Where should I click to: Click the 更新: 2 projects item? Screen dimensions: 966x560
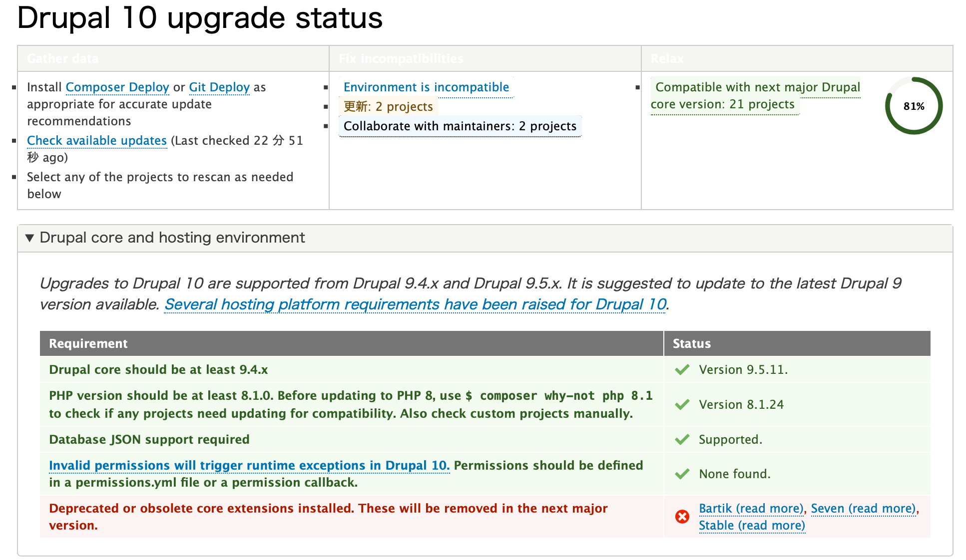coord(388,107)
